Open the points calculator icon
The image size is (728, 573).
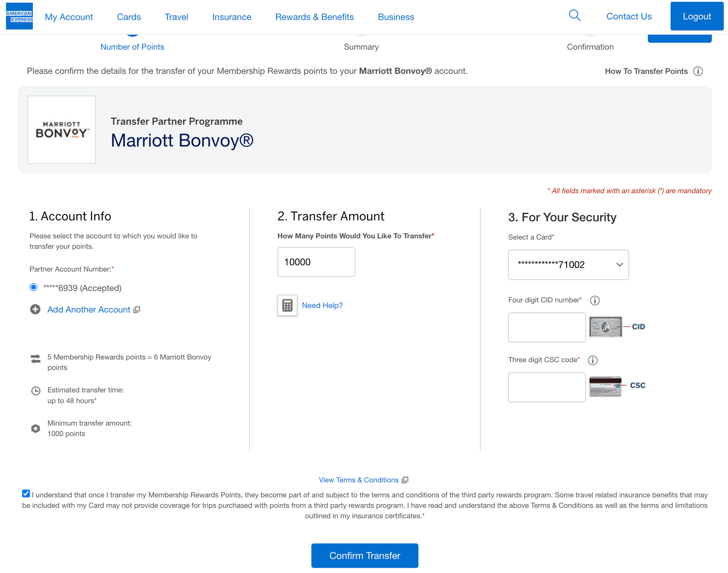[287, 305]
